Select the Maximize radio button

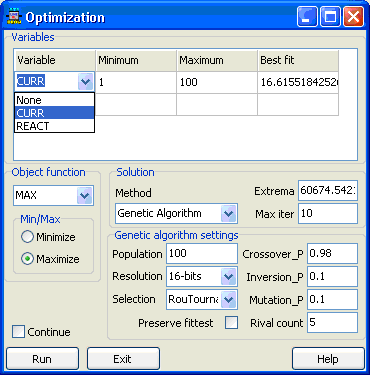[27, 259]
